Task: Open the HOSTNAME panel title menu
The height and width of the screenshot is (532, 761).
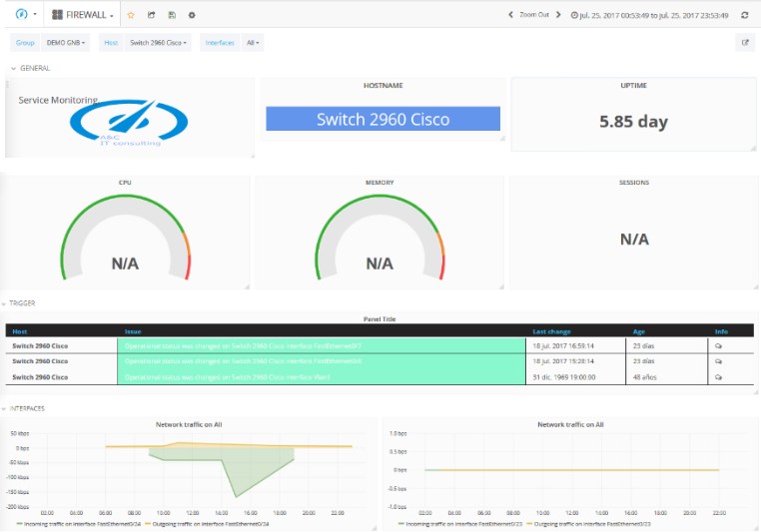Action: click(382, 86)
